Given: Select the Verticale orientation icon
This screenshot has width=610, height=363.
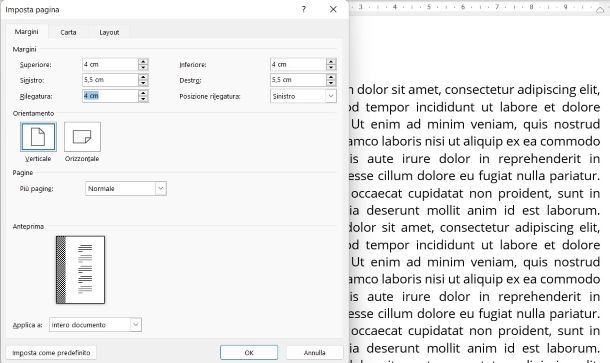Looking at the screenshot, I should (x=38, y=137).
